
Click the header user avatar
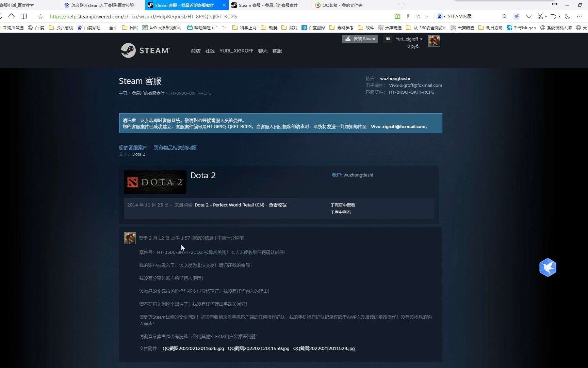434,41
